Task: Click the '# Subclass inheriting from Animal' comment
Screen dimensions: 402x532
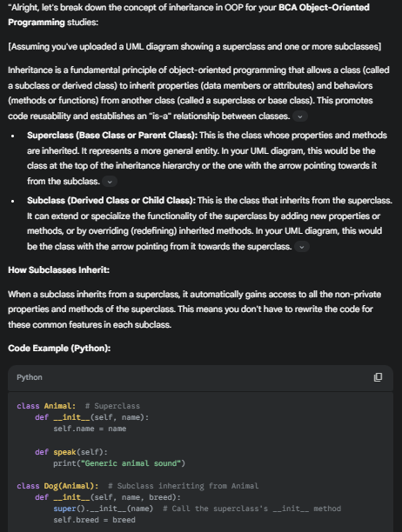Action: coord(184,486)
